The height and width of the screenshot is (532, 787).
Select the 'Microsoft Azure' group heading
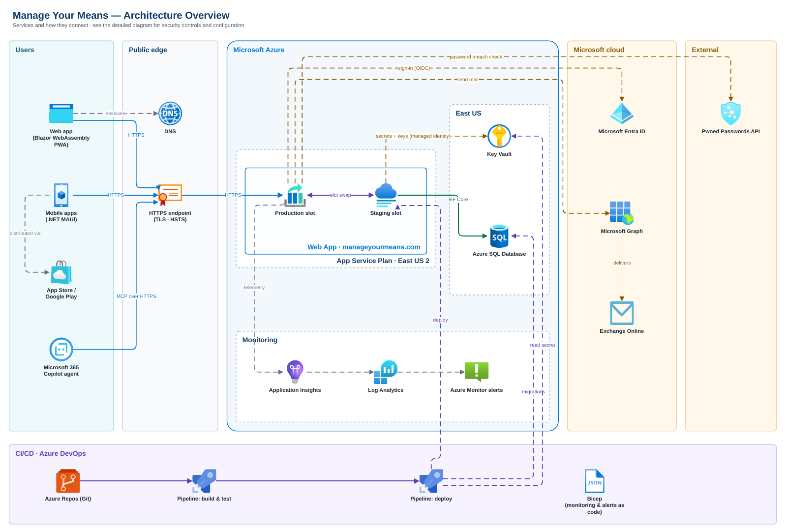[x=259, y=50]
